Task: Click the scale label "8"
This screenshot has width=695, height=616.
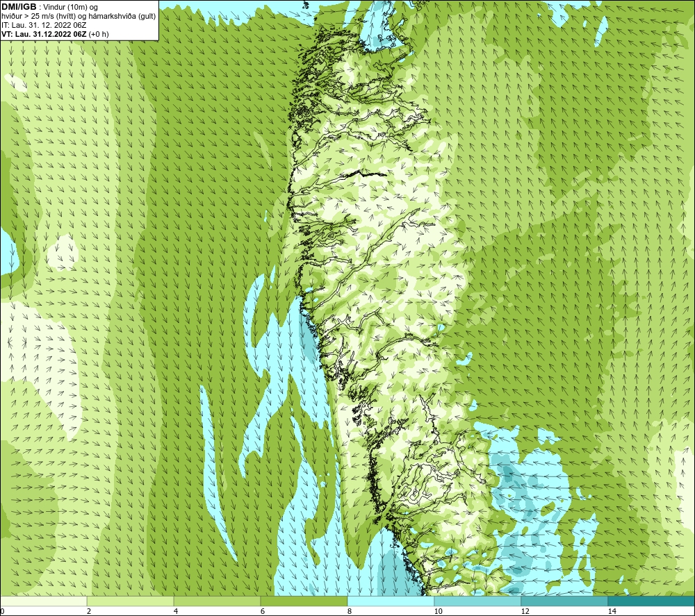Action: [350, 611]
